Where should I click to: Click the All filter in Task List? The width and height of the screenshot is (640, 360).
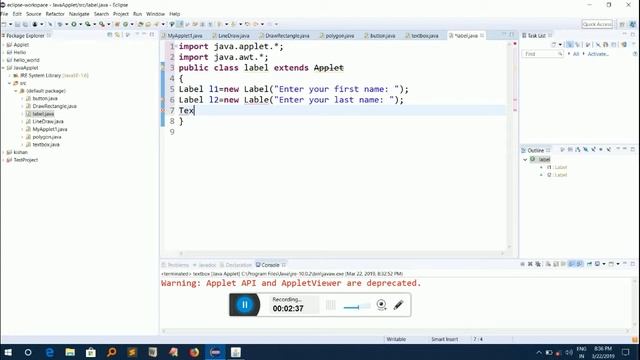[x=576, y=54]
